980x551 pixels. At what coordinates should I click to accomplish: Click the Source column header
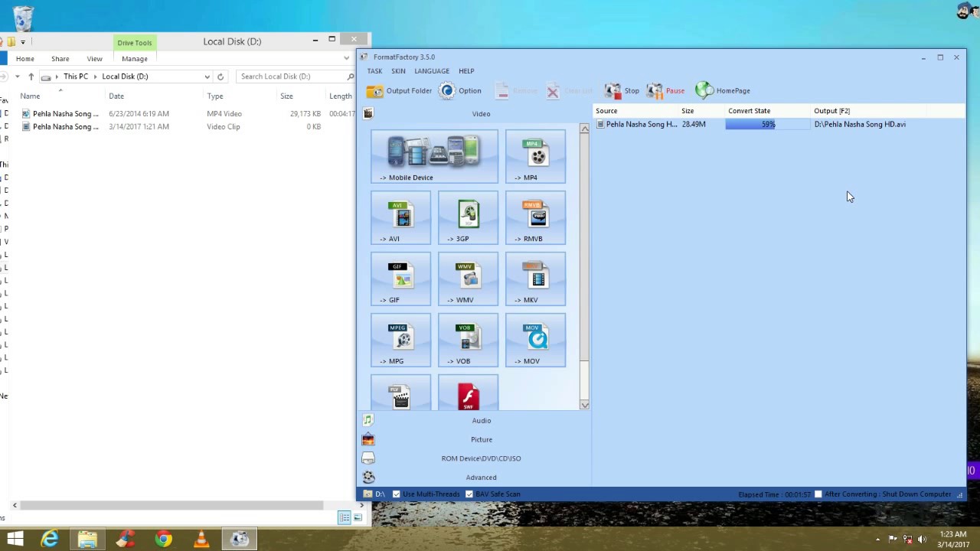click(x=636, y=111)
